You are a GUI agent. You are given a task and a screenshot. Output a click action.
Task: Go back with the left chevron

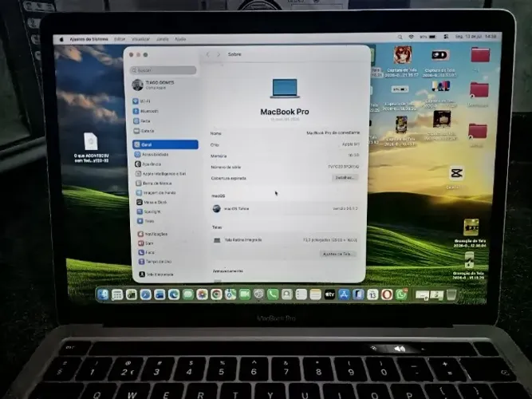click(x=208, y=54)
